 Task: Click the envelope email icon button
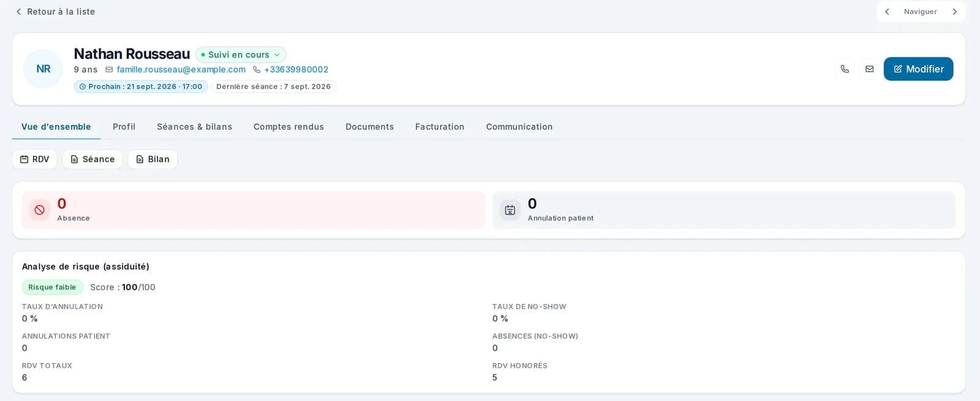pos(869,69)
